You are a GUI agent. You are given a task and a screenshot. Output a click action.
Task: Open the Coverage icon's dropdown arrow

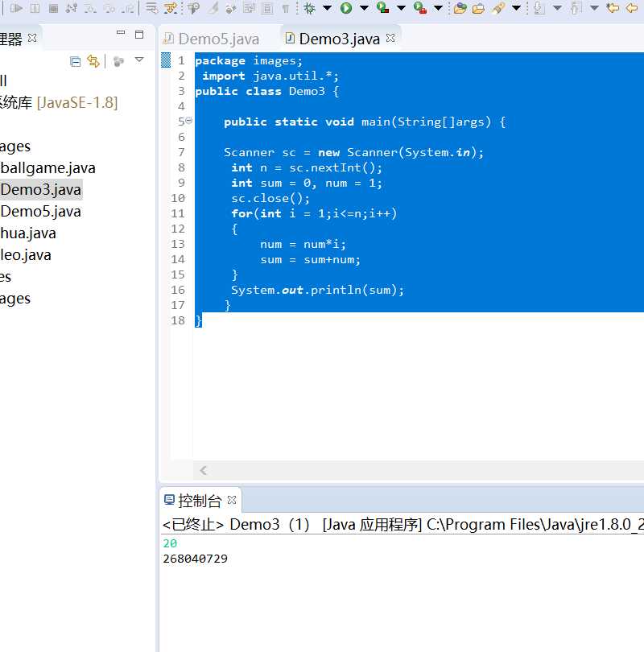[x=401, y=8]
